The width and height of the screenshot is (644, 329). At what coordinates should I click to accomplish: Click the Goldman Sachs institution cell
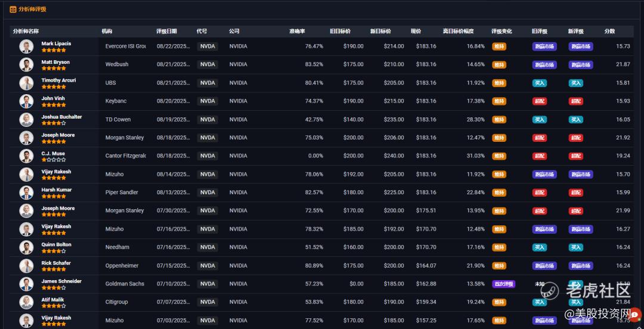point(125,284)
